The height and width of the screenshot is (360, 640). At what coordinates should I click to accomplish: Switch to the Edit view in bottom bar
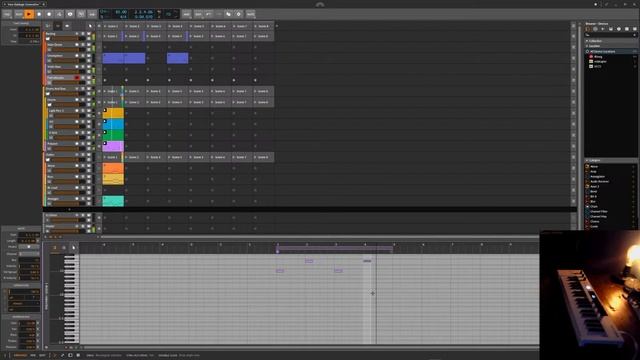coord(42,356)
